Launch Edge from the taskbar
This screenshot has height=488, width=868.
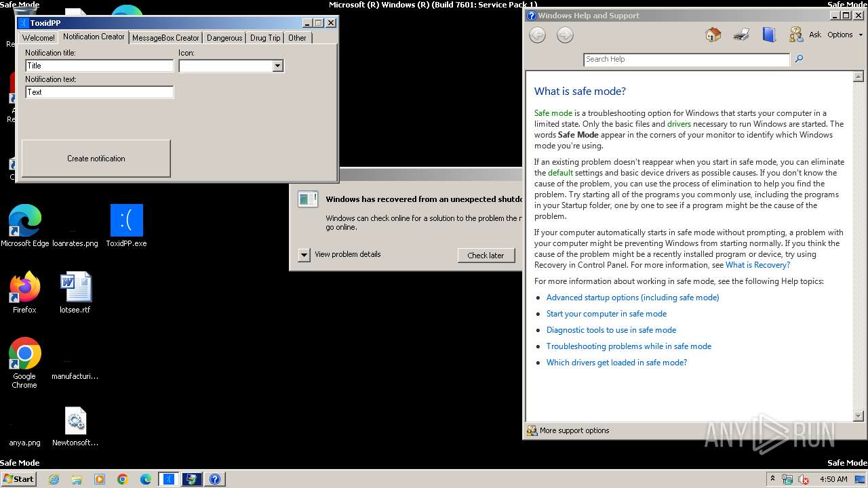[146, 479]
